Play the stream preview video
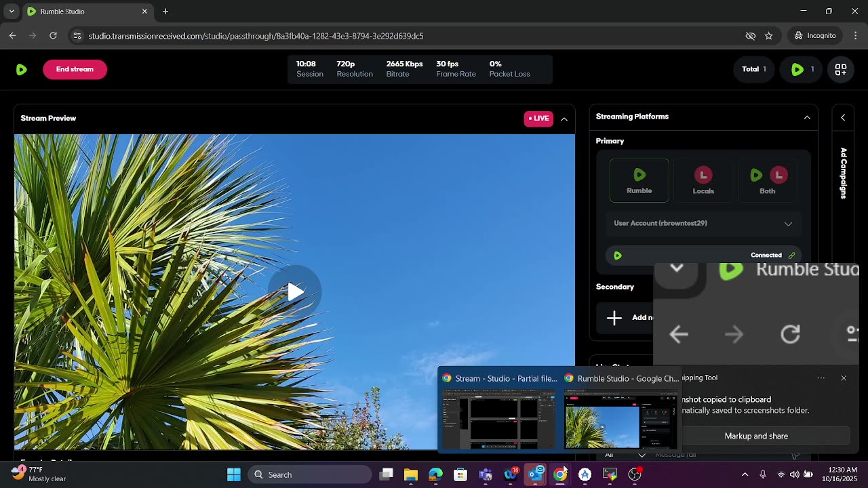Image resolution: width=868 pixels, height=488 pixels. 294,291
